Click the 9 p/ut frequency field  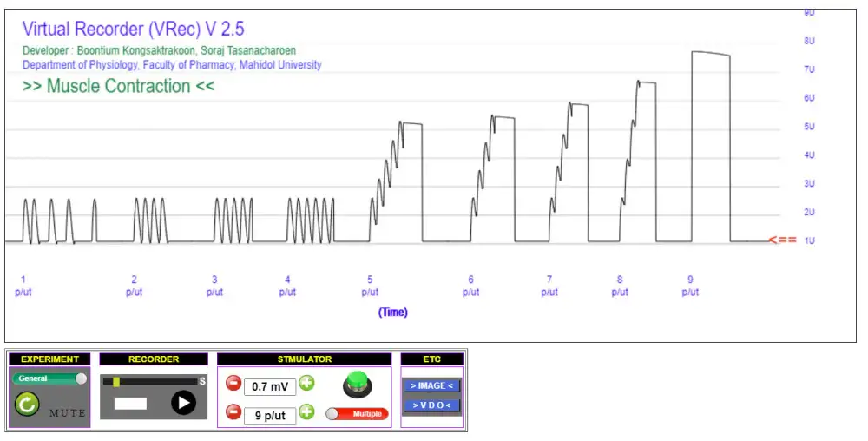pos(270,415)
